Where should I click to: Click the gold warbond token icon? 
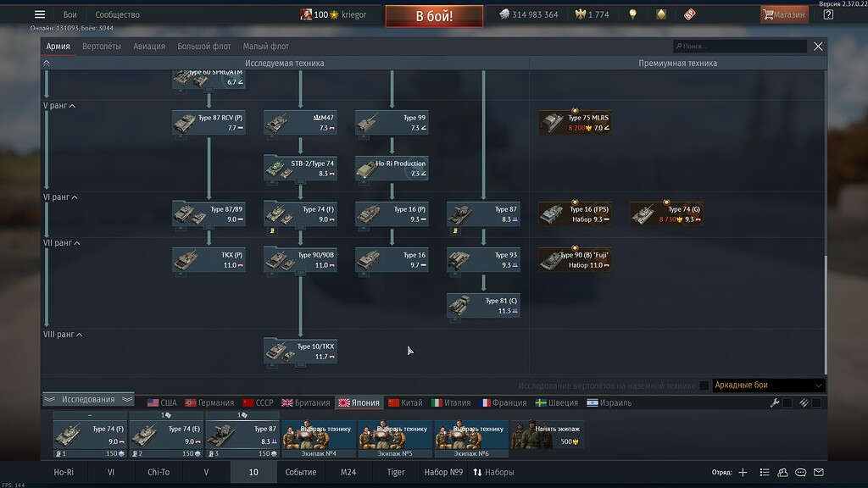pyautogui.click(x=661, y=14)
